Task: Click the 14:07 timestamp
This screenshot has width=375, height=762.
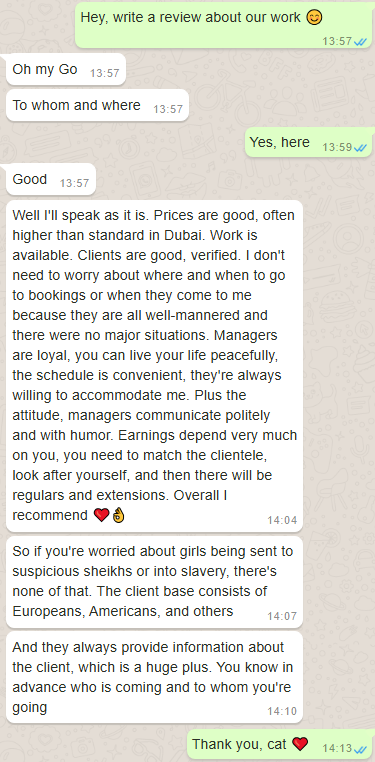Action: 282,616
